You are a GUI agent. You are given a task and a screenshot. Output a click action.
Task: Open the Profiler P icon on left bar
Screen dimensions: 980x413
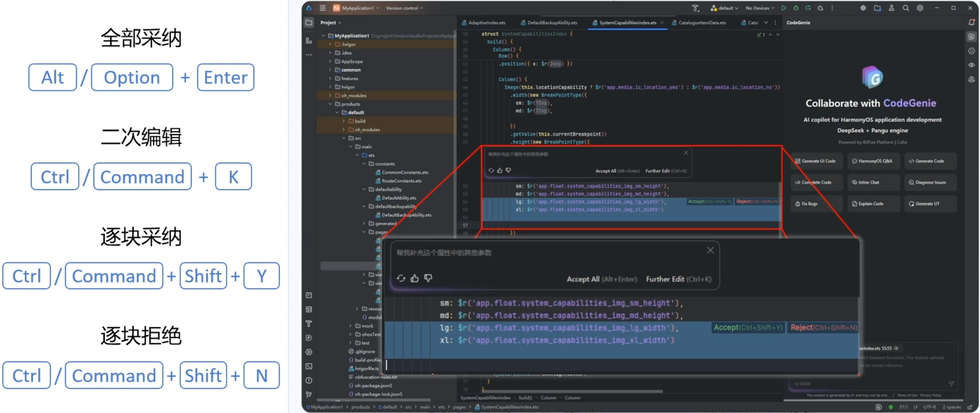309,338
